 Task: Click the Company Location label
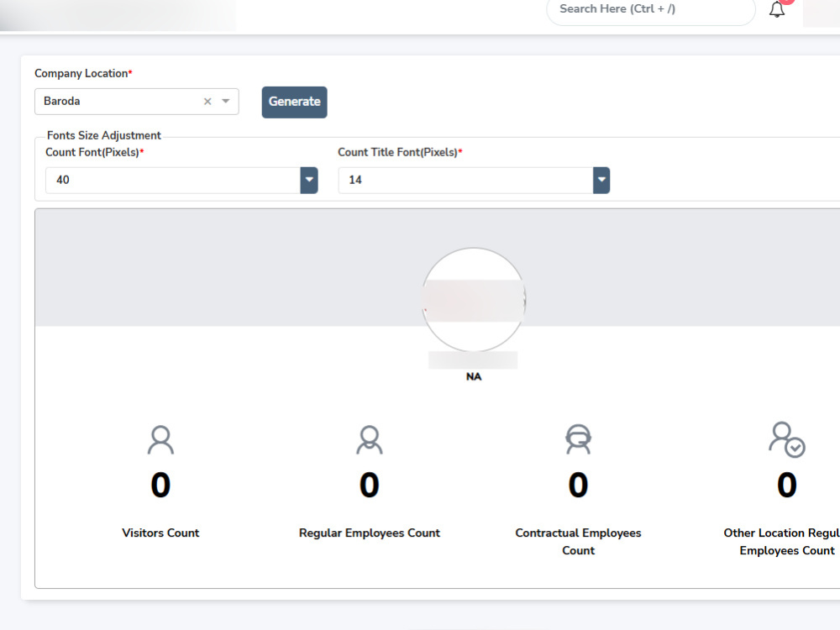click(83, 73)
